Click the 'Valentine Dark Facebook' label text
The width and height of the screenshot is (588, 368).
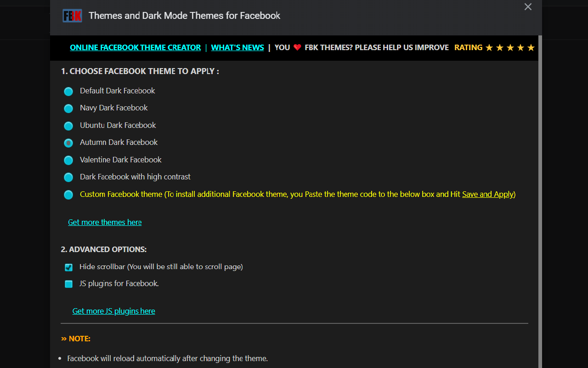pos(121,160)
